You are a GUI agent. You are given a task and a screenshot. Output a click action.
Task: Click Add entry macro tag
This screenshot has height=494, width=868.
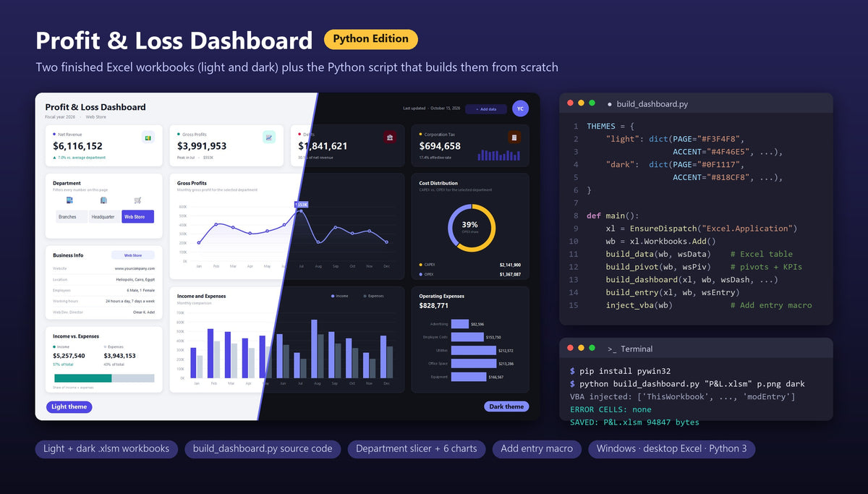pos(537,448)
